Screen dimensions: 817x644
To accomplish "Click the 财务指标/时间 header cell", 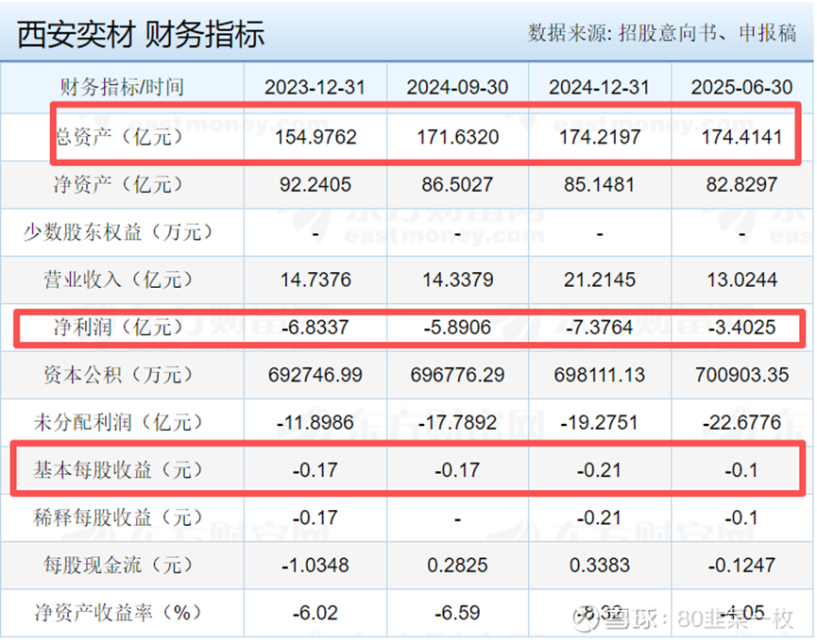I will [x=122, y=88].
